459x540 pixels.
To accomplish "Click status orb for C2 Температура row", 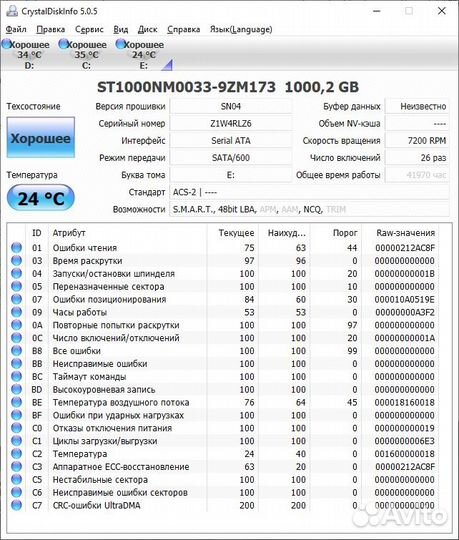I will point(16,454).
